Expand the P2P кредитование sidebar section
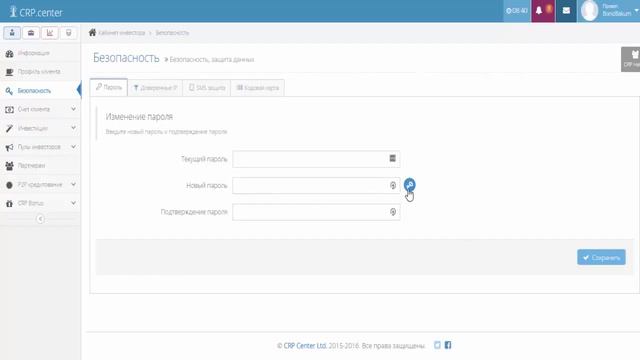The image size is (640, 360). [x=40, y=184]
